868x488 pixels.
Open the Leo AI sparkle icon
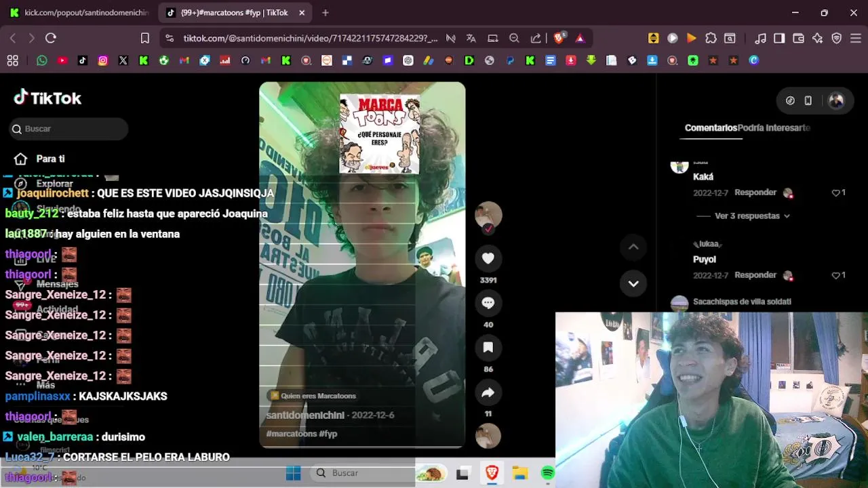817,38
